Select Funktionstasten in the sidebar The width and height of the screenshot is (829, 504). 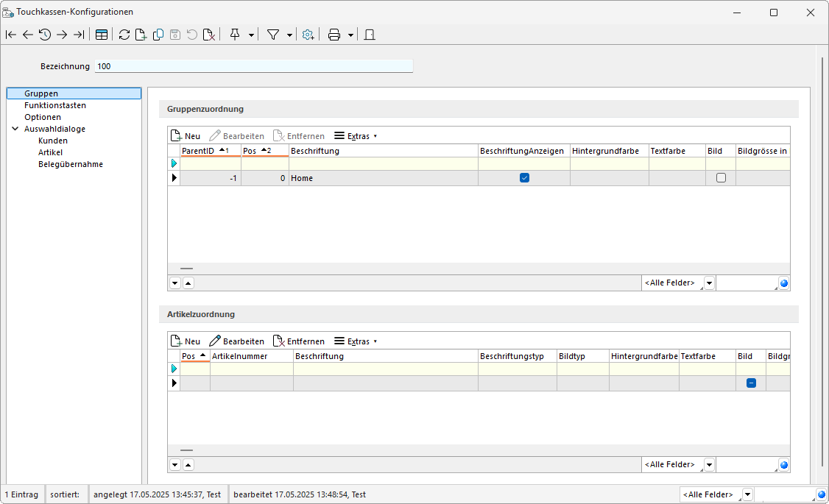coord(54,105)
